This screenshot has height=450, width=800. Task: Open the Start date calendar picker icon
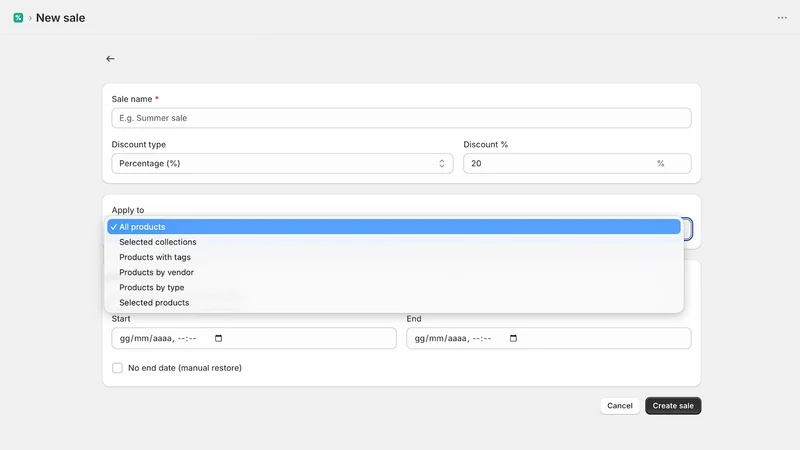coord(218,338)
